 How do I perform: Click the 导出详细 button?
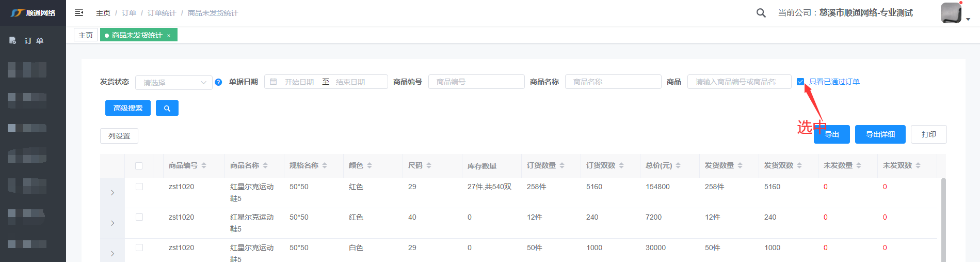(880, 134)
